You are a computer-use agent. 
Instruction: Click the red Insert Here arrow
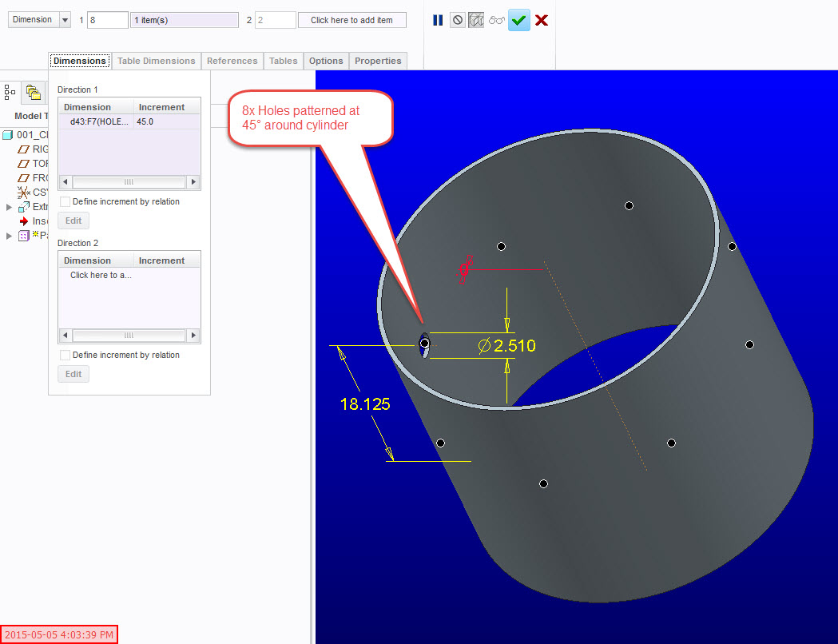pos(23,221)
